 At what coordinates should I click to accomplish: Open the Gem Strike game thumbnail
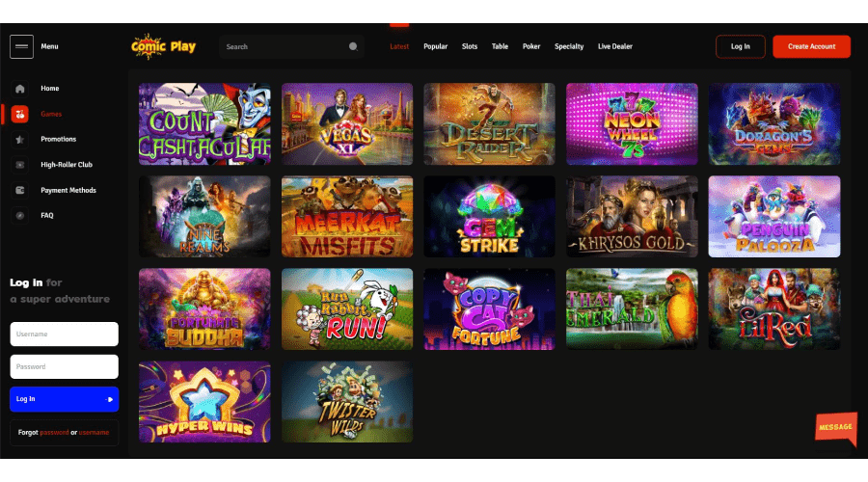(489, 216)
